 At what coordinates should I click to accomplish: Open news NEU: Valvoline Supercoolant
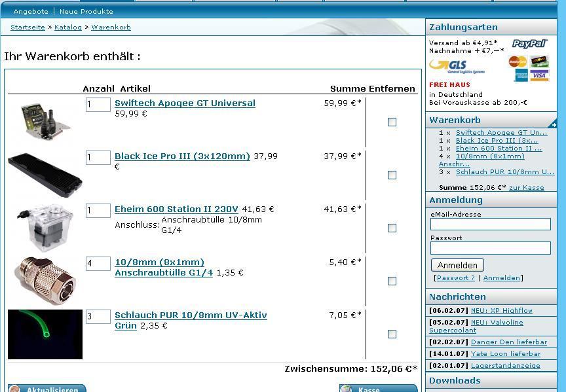[476, 327]
